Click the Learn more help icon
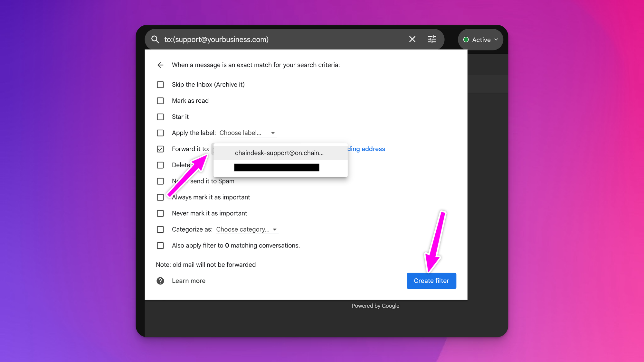 click(161, 281)
